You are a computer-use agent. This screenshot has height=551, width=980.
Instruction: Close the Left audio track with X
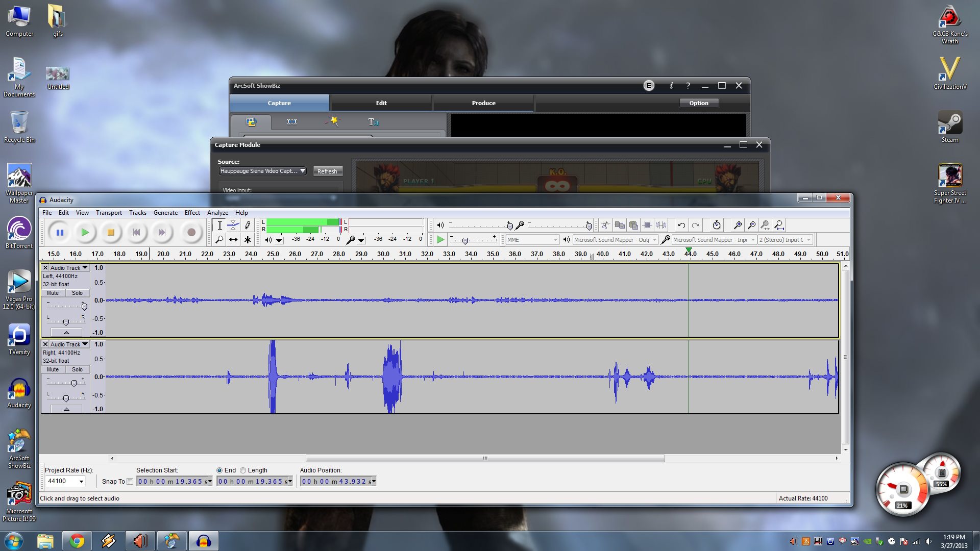[x=45, y=268]
